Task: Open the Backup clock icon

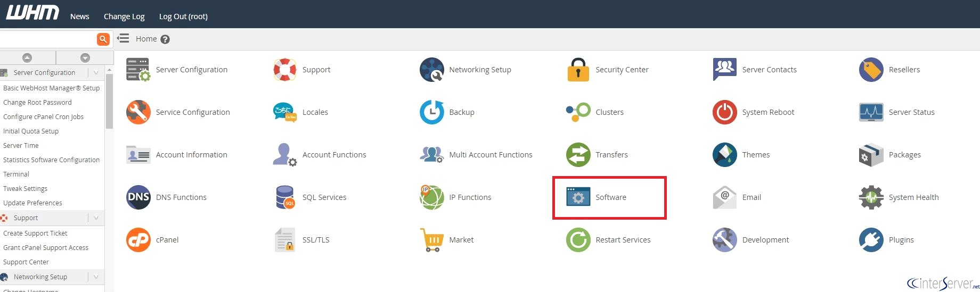Action: coord(431,112)
